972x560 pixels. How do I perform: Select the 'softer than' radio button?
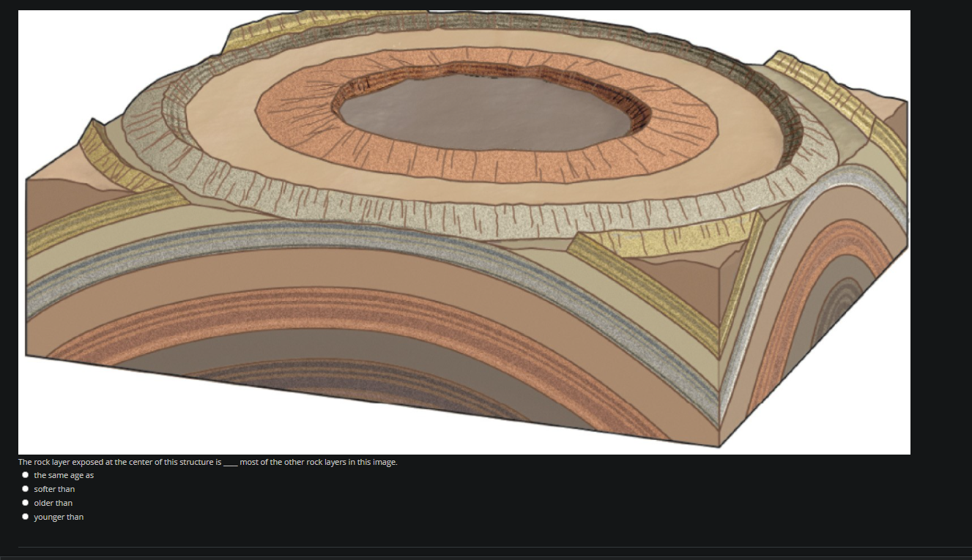tap(25, 488)
